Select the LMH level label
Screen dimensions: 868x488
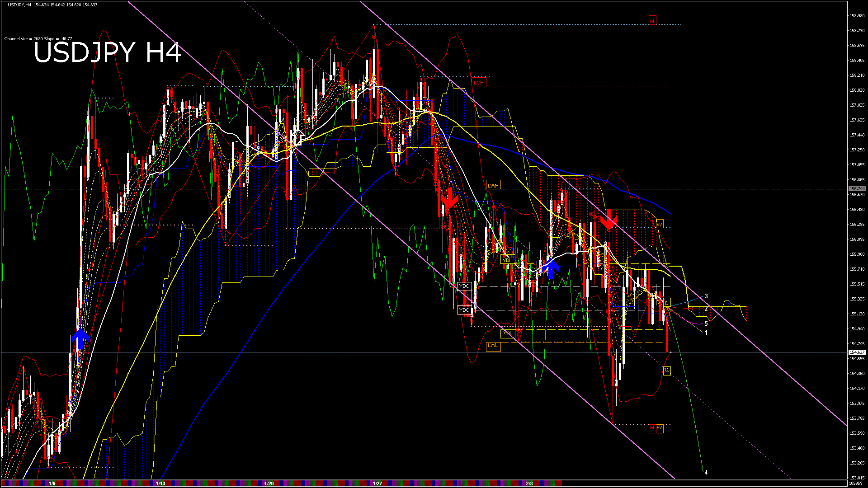point(479,83)
